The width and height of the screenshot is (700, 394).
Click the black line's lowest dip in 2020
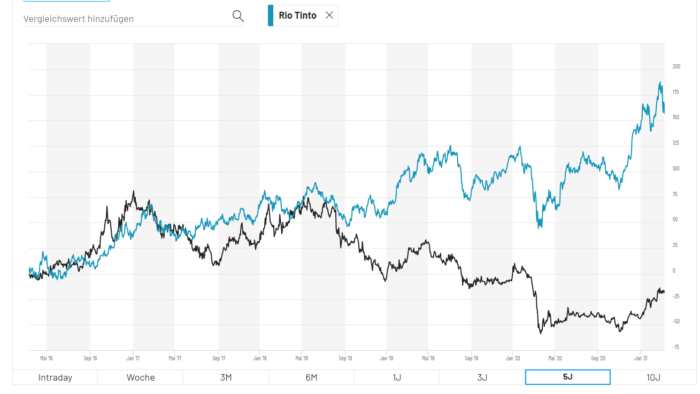(541, 332)
